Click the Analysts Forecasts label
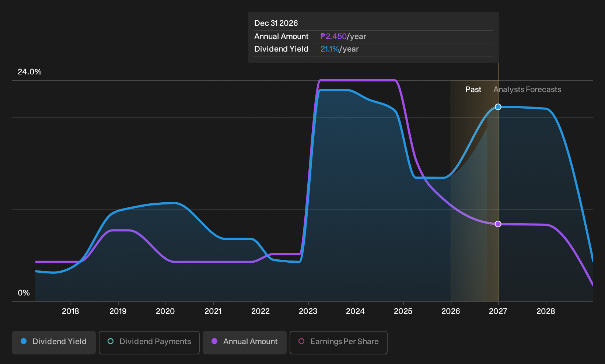This screenshot has width=605, height=364. point(527,90)
